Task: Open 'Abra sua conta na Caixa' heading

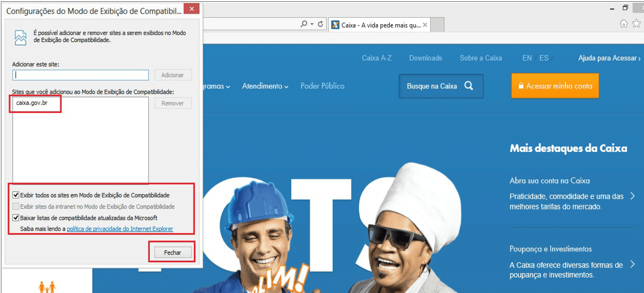Action: pyautogui.click(x=549, y=181)
